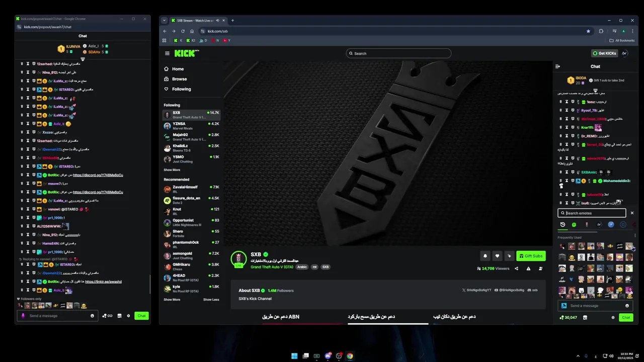
Task: Reload the page in the main Chrome window
Action: click(183, 31)
